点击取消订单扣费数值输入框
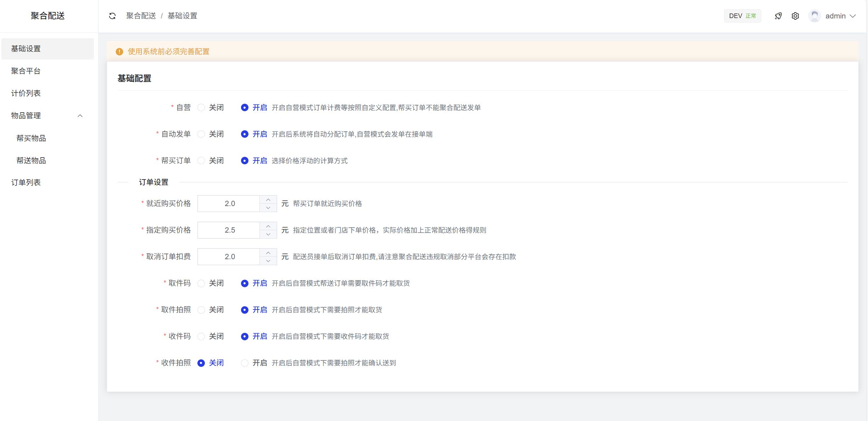 coord(230,256)
